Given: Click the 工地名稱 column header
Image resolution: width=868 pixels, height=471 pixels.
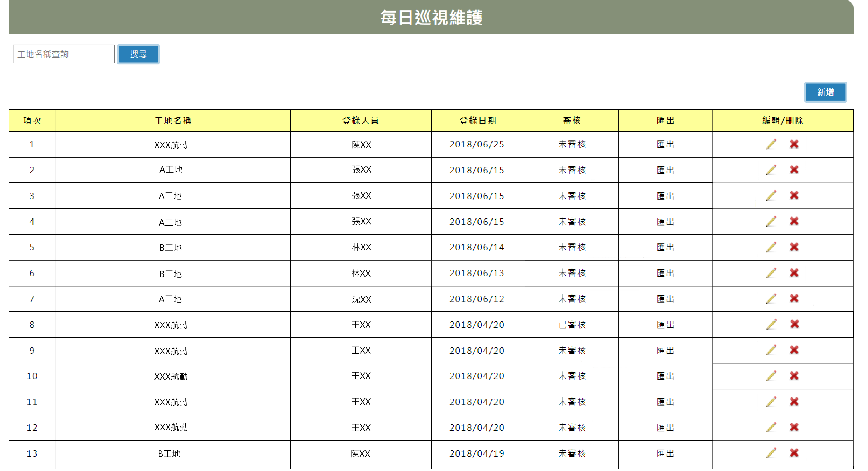Looking at the screenshot, I should click(173, 120).
